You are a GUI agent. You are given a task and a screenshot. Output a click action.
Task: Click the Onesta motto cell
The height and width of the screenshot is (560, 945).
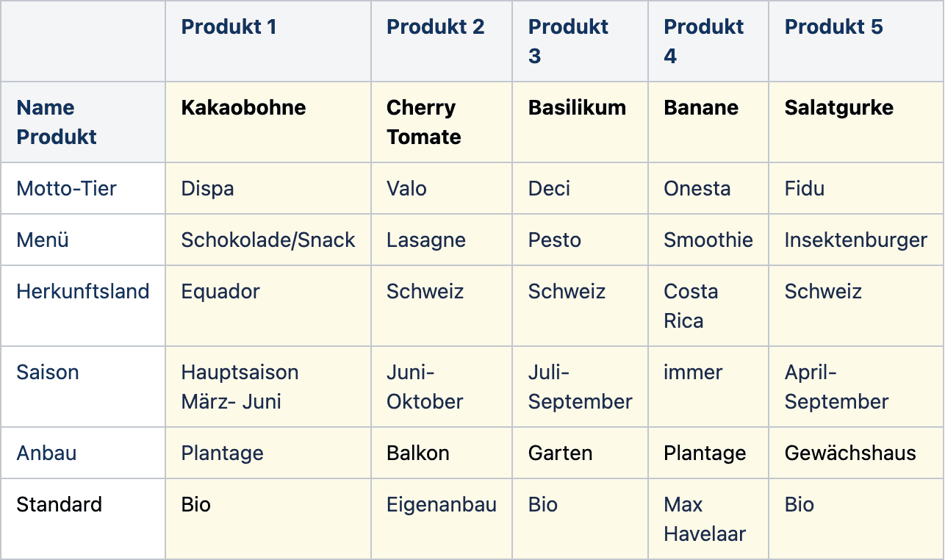(x=708, y=188)
